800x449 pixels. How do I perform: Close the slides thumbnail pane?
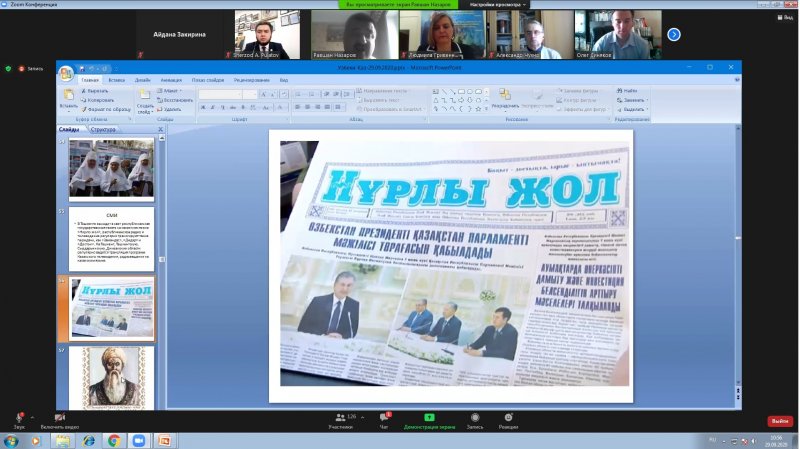161,130
